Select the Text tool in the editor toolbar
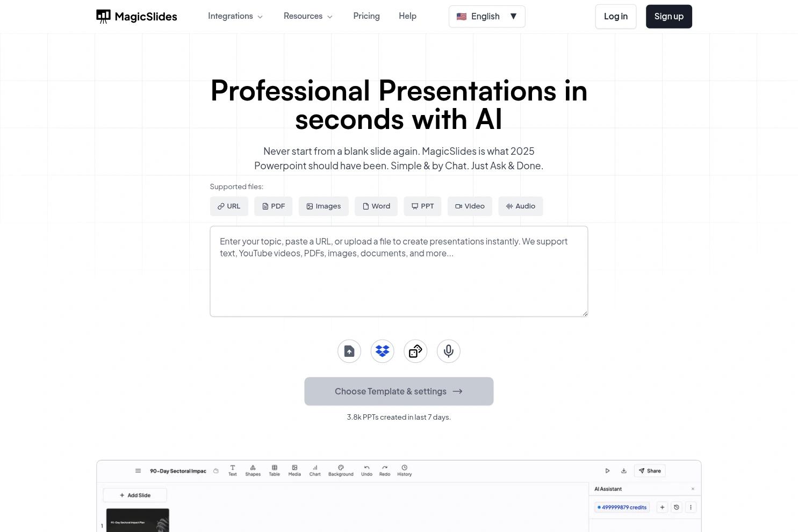Viewport: 798px width, 532px height. [232, 470]
